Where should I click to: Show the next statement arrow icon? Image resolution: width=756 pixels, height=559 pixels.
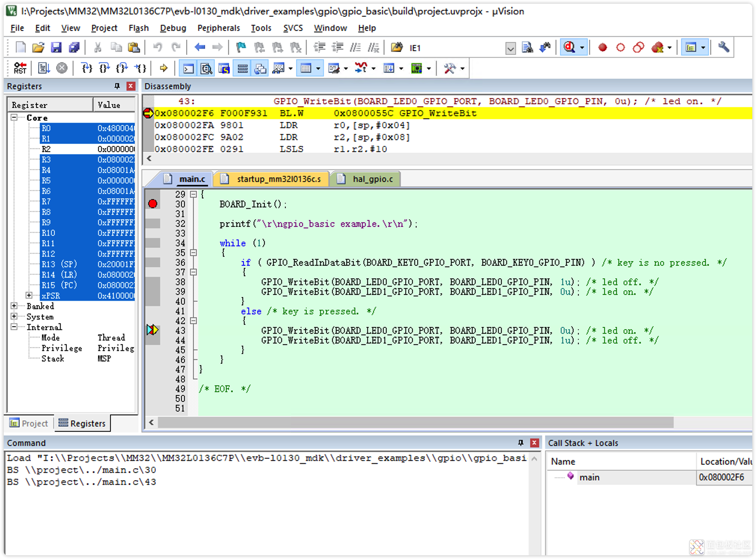(x=163, y=68)
